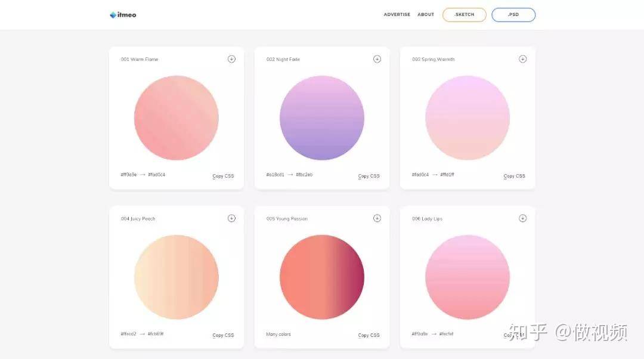Download the 004 Juicy Peach gradient
Viewport: 644px width, 359px height.
pyautogui.click(x=231, y=218)
